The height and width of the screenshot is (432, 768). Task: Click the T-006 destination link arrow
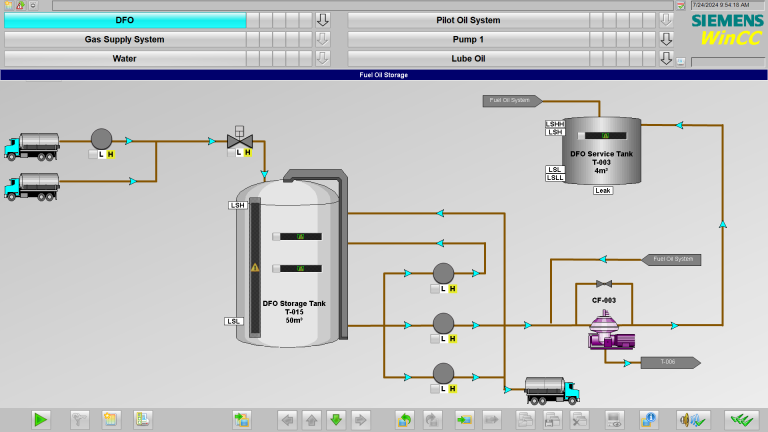(669, 362)
